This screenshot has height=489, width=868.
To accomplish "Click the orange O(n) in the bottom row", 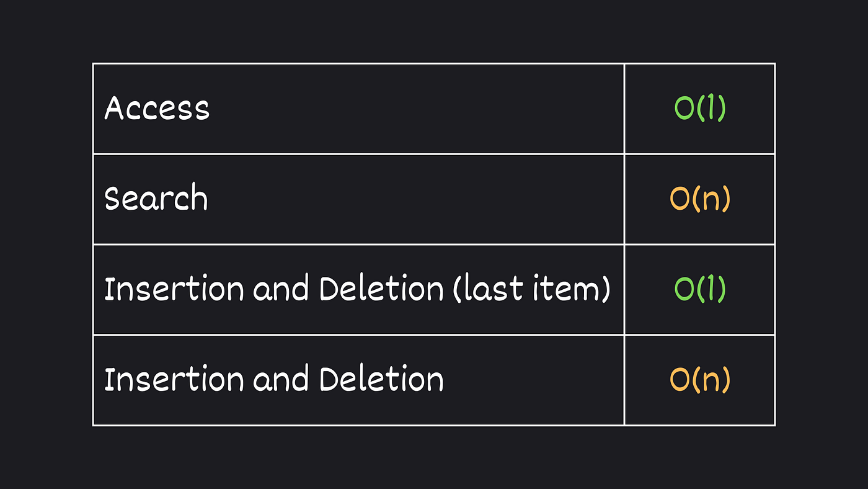I will [700, 380].
